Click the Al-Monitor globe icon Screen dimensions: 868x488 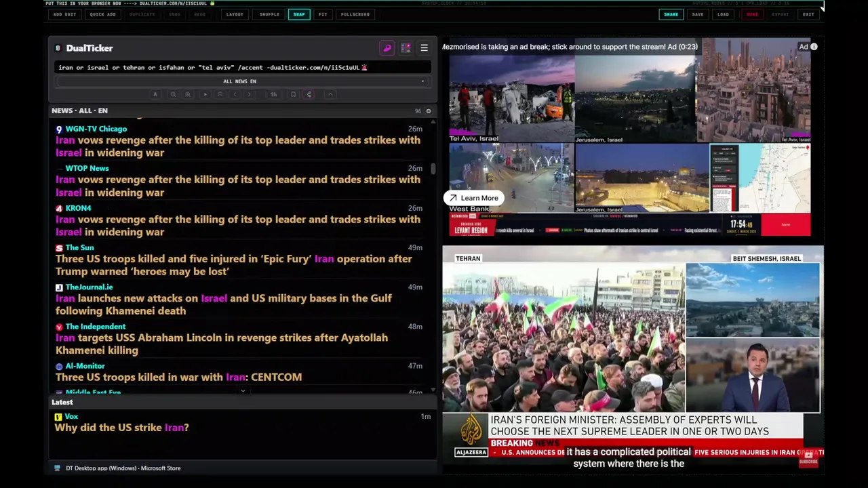tap(59, 366)
